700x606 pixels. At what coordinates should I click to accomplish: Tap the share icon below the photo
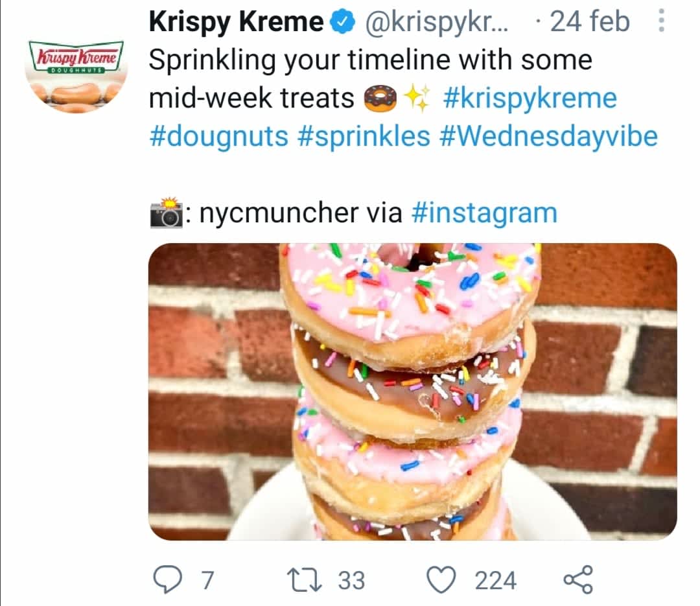click(577, 579)
